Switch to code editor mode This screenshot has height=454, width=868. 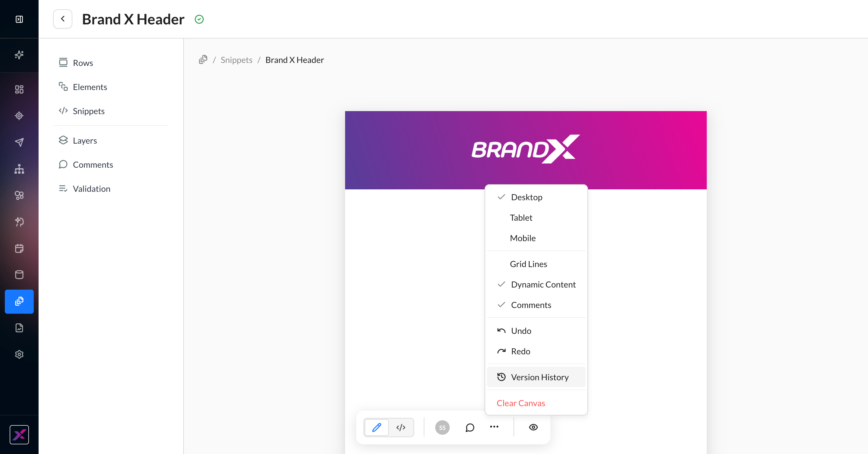click(401, 428)
